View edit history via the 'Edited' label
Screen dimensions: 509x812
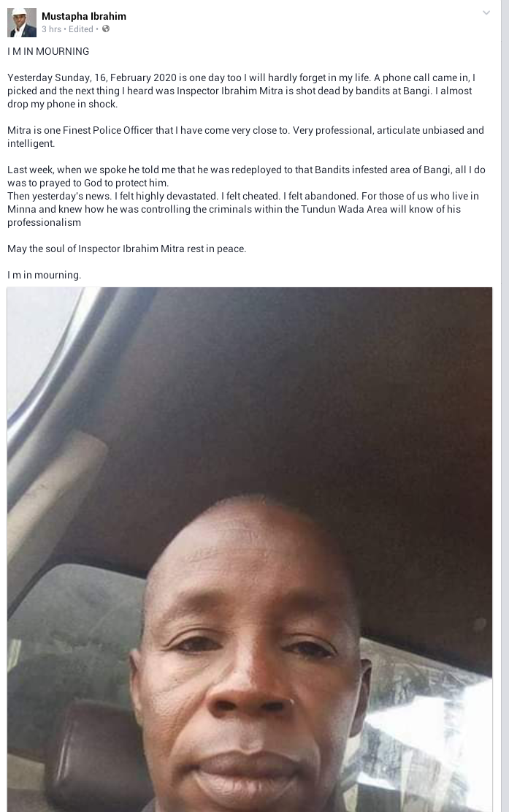click(x=80, y=29)
